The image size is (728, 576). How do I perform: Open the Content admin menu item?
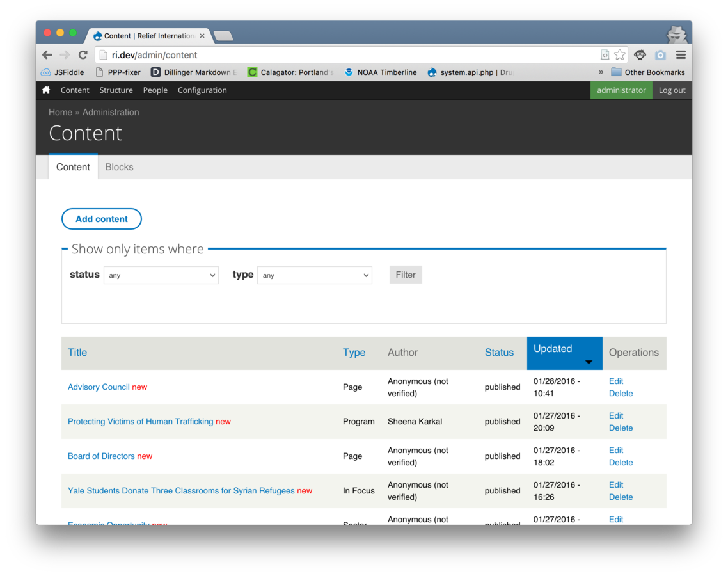pyautogui.click(x=75, y=90)
